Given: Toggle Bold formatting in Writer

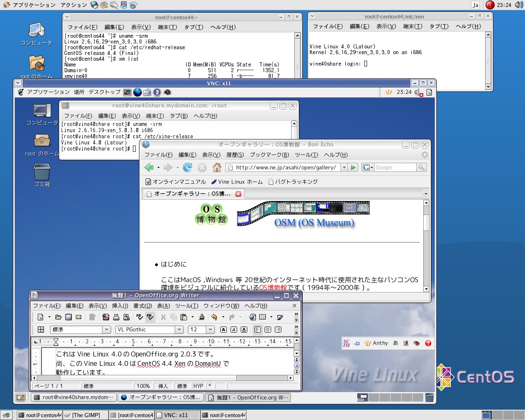Looking at the screenshot, I should point(224,329).
